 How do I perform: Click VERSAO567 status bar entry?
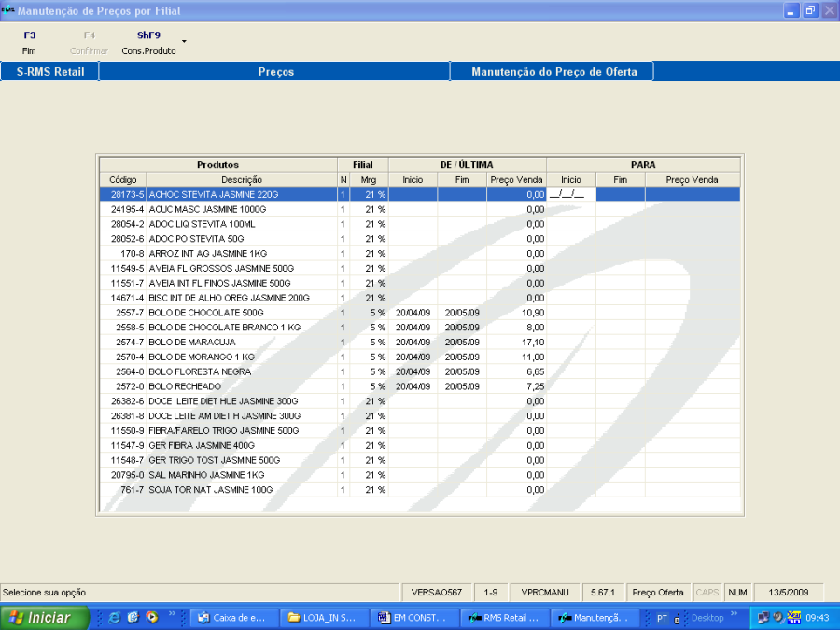(436, 593)
